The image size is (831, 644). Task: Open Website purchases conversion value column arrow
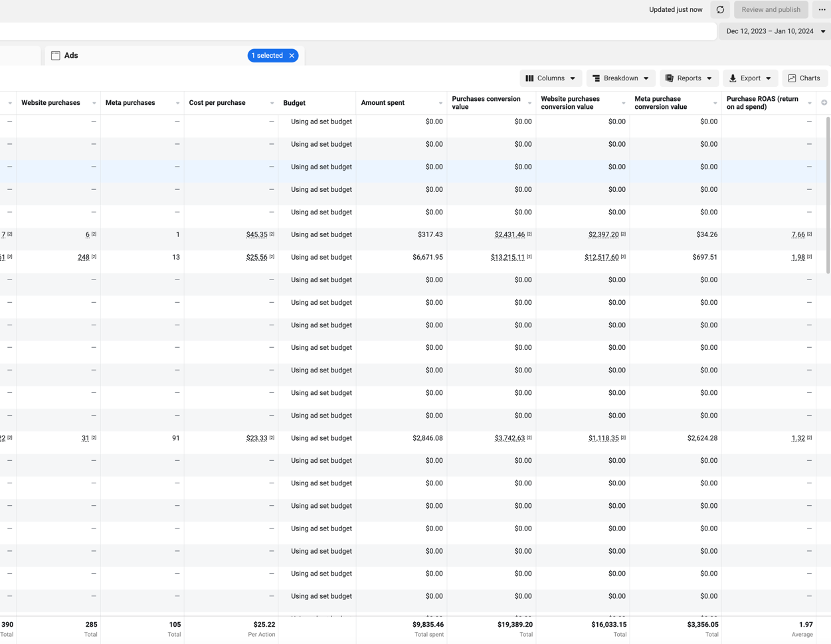tap(623, 104)
